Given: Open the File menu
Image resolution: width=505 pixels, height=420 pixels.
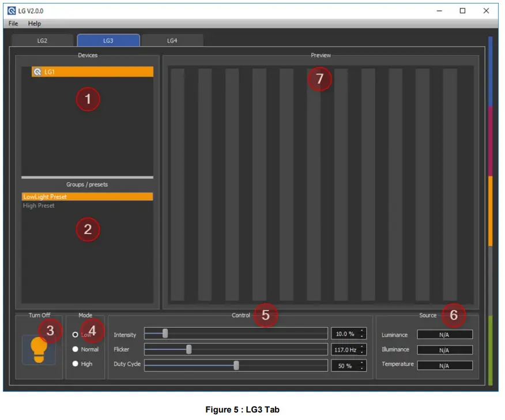Looking at the screenshot, I should [12, 24].
